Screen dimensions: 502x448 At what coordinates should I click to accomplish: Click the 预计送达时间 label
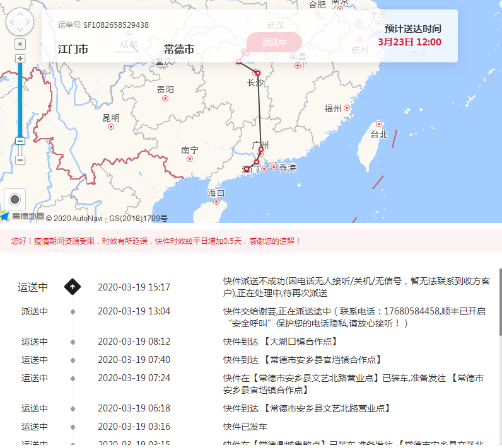pyautogui.click(x=412, y=29)
